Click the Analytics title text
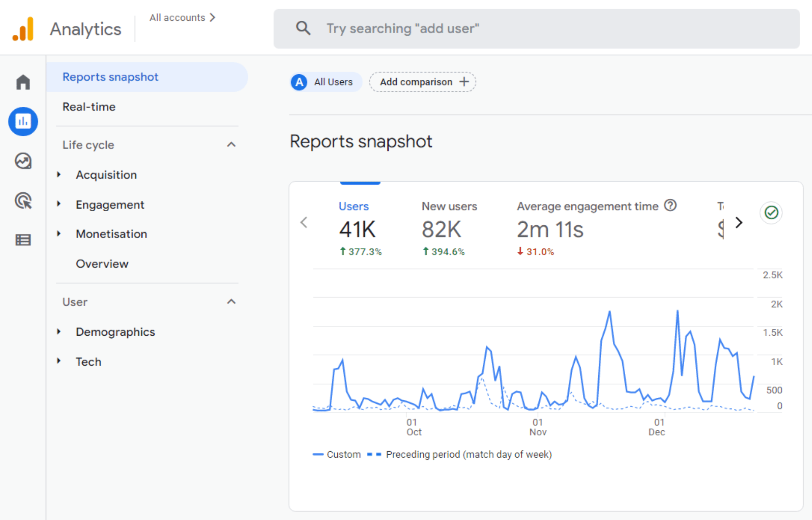 (86, 29)
